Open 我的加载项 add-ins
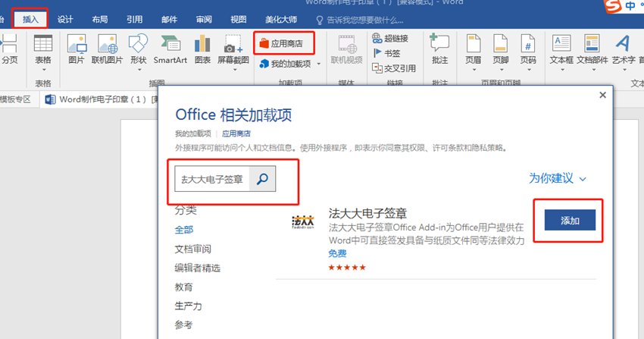Screen dimensions: 644x339 pyautogui.click(x=286, y=64)
